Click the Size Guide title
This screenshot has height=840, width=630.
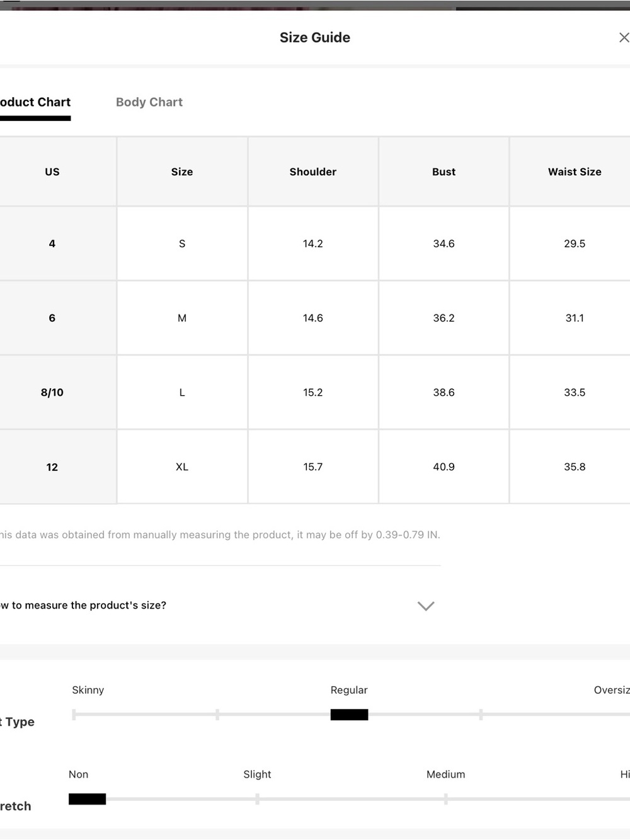[x=315, y=38]
